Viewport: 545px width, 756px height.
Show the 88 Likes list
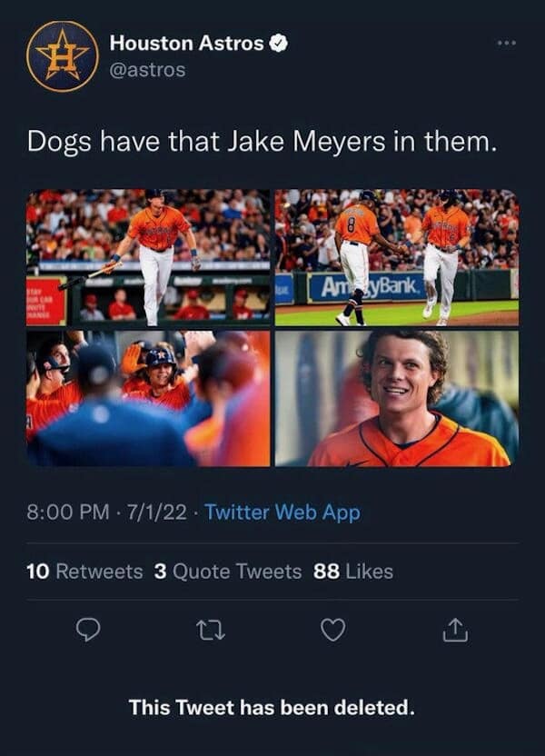click(353, 572)
